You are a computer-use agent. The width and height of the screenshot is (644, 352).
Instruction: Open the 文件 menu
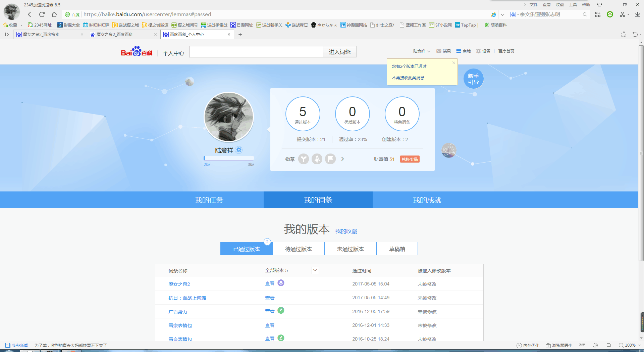click(x=534, y=5)
